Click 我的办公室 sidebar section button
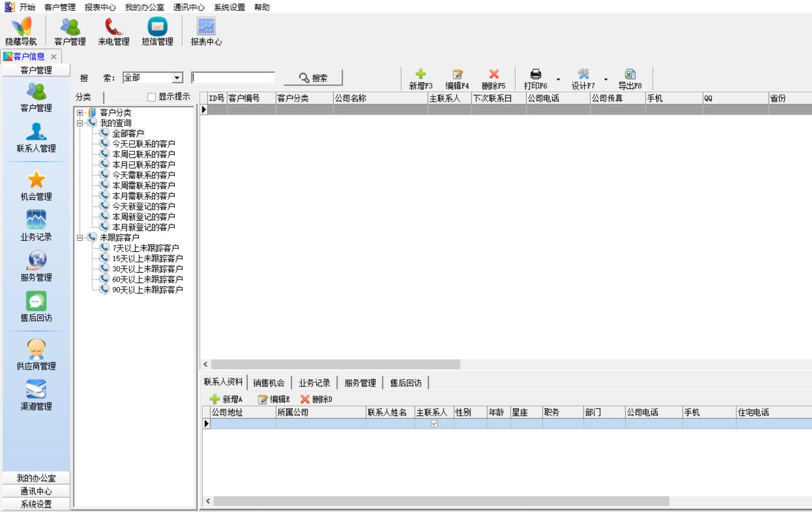The width and height of the screenshot is (812, 512). (x=36, y=478)
